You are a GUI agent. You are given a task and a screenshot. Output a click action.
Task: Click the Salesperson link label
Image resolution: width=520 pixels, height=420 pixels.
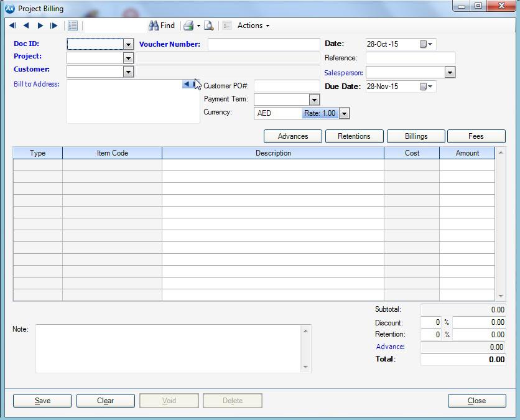[343, 73]
